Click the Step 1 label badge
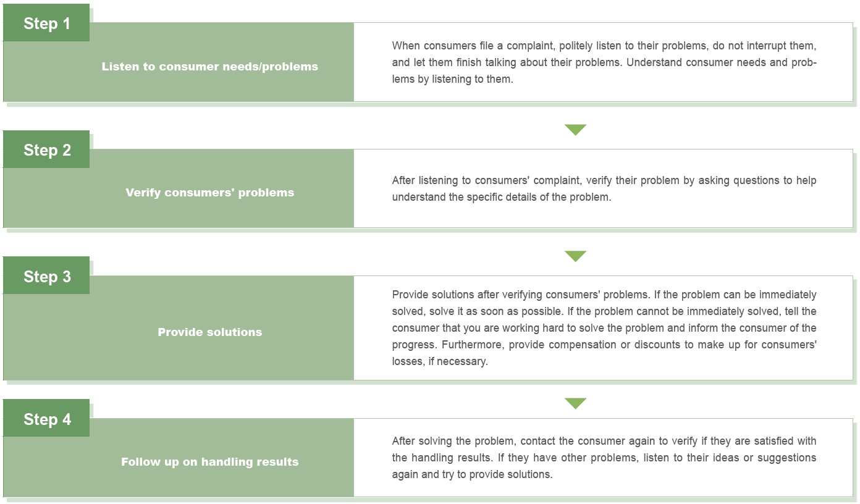Viewport: 860px width, 504px height. point(46,23)
